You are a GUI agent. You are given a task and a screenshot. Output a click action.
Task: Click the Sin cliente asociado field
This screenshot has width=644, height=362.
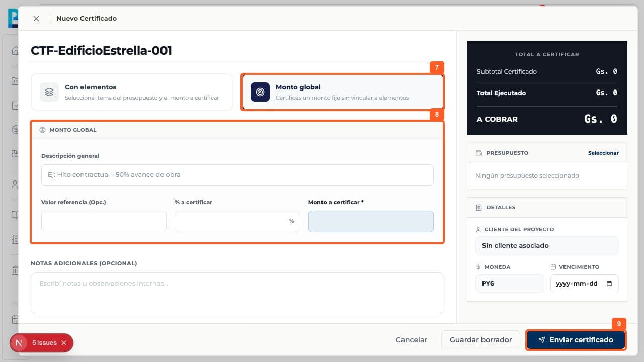click(x=547, y=246)
